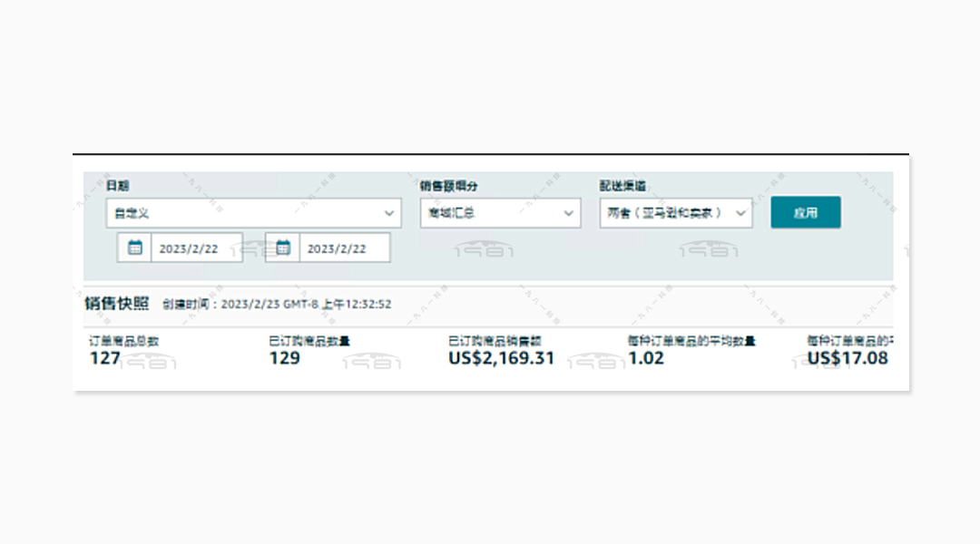This screenshot has width=980, height=544.
Task: Open the 销售额细分 dropdown showing 商城汇总
Action: [x=500, y=213]
